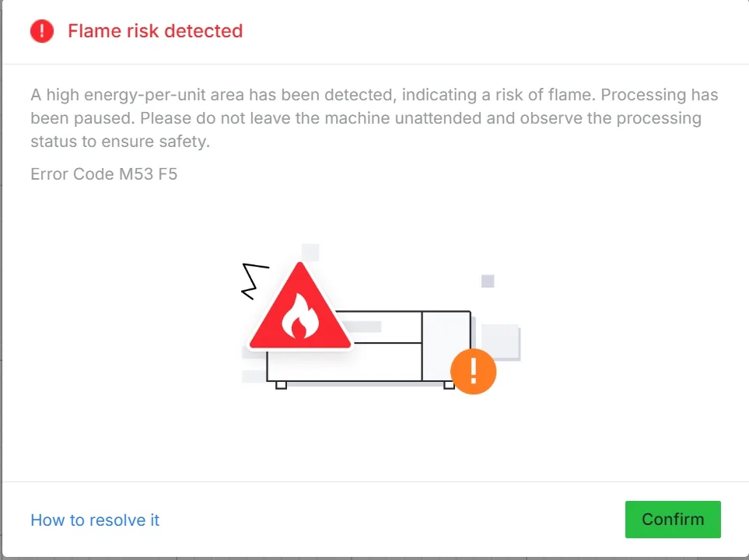749x560 pixels.
Task: Click the small gray square near upper right of machine
Action: pyautogui.click(x=488, y=281)
